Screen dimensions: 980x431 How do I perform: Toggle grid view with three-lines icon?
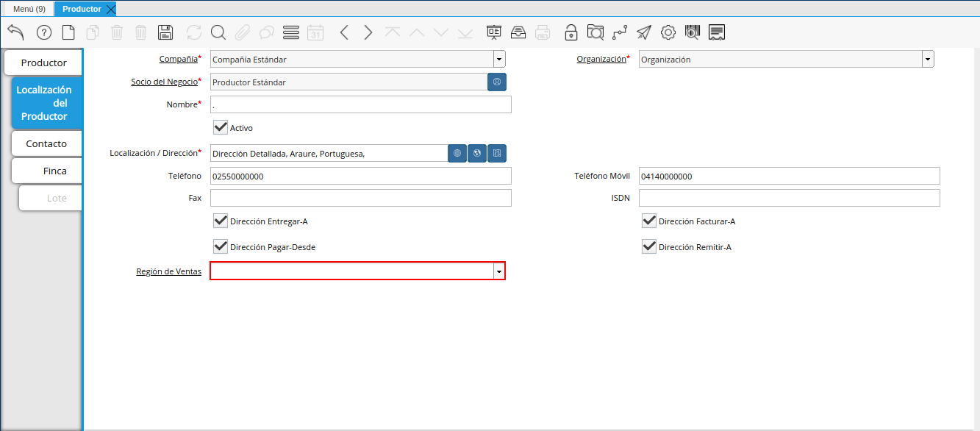(291, 32)
